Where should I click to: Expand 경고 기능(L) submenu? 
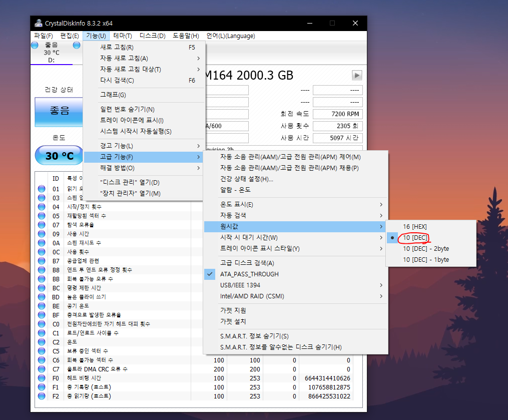(144, 146)
